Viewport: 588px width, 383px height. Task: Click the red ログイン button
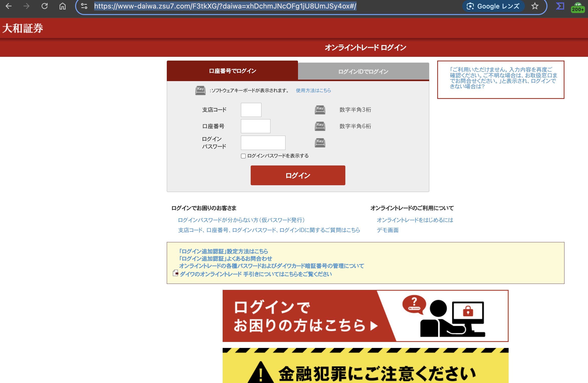[298, 175]
